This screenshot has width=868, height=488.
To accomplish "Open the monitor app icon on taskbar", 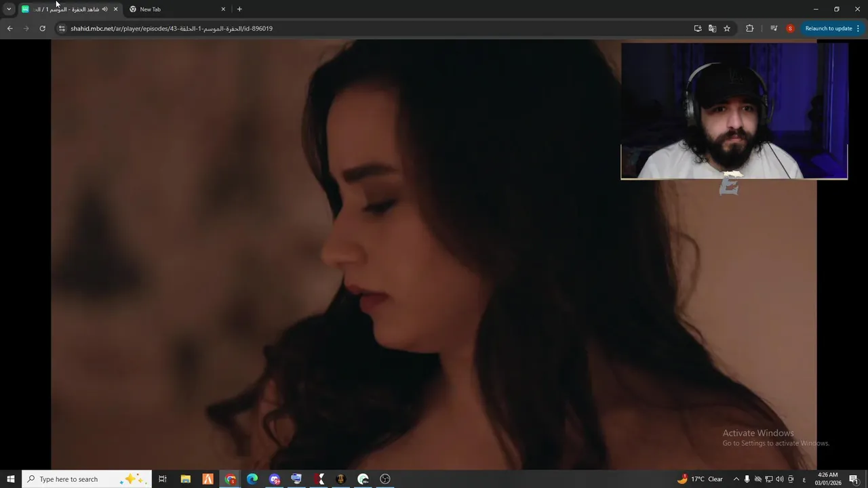I will 296,479.
